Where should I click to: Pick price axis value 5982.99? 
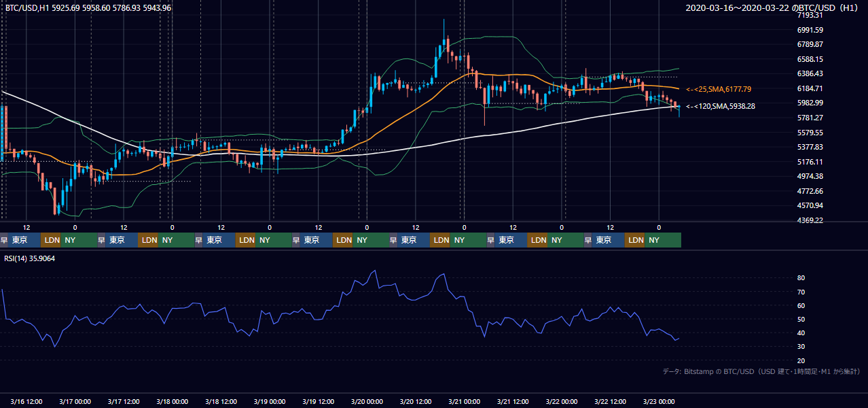[810, 103]
